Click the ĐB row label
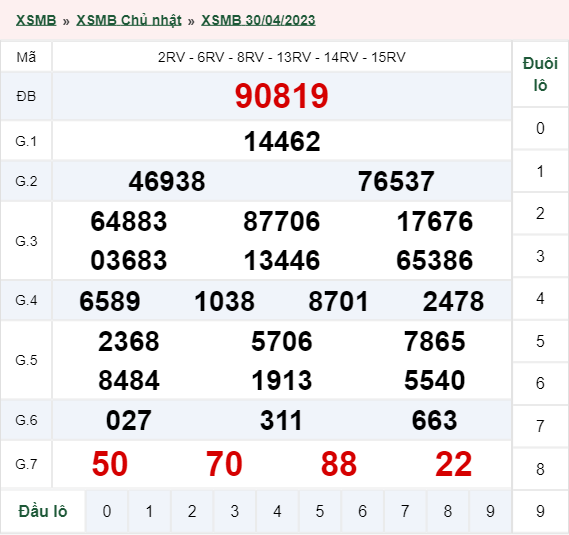 pyautogui.click(x=26, y=97)
